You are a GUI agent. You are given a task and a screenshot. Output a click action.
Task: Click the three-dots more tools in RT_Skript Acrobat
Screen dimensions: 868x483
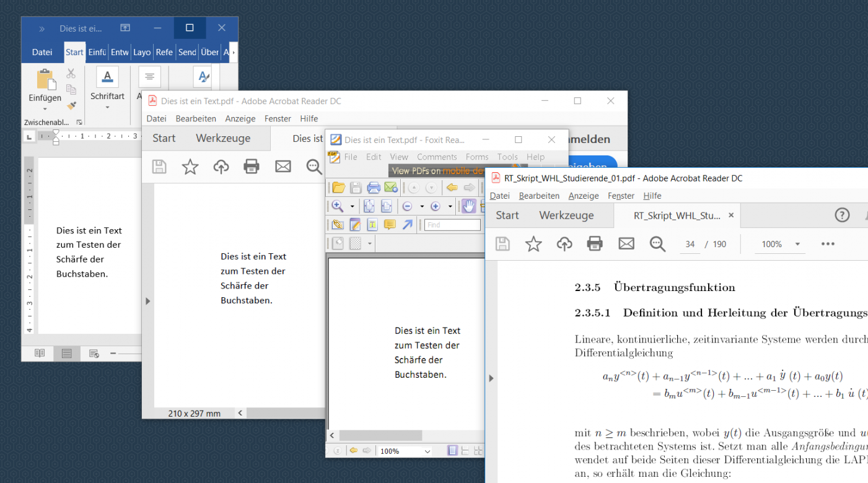point(828,244)
